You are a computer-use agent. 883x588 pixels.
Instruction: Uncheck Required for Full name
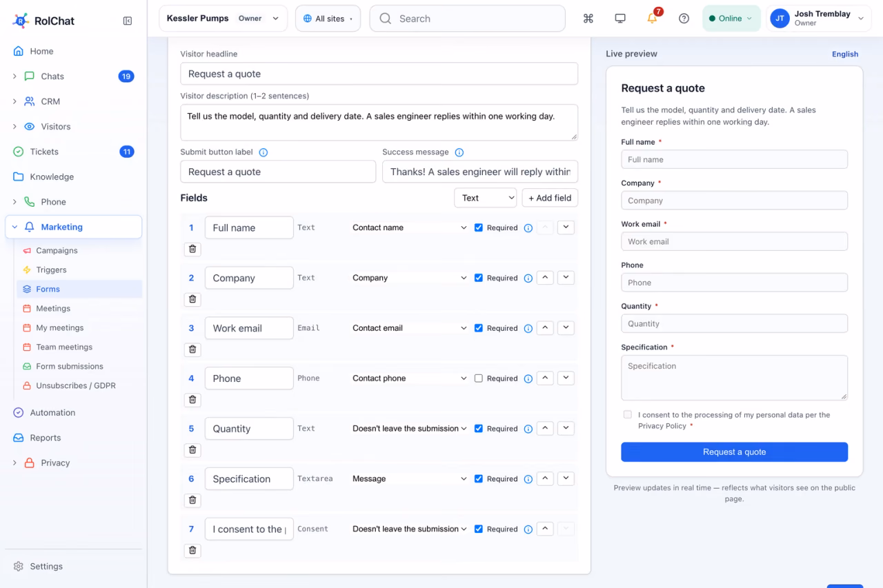pyautogui.click(x=479, y=227)
